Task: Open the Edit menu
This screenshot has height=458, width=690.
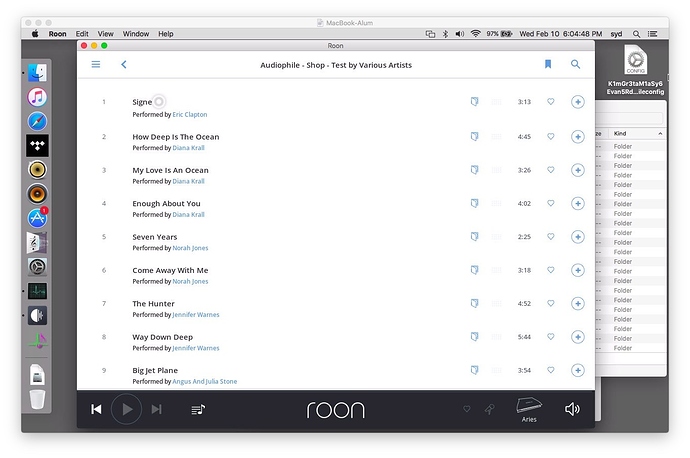Action: coord(82,34)
